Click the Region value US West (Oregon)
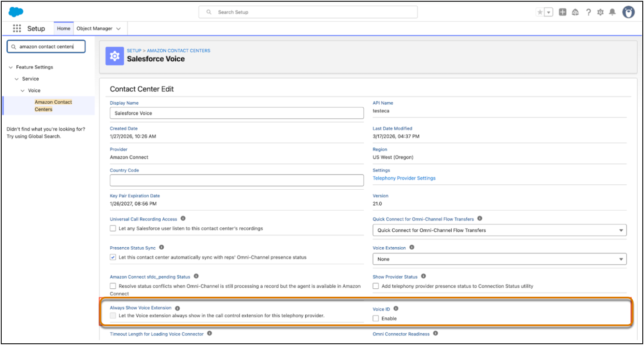The image size is (644, 345). [393, 157]
